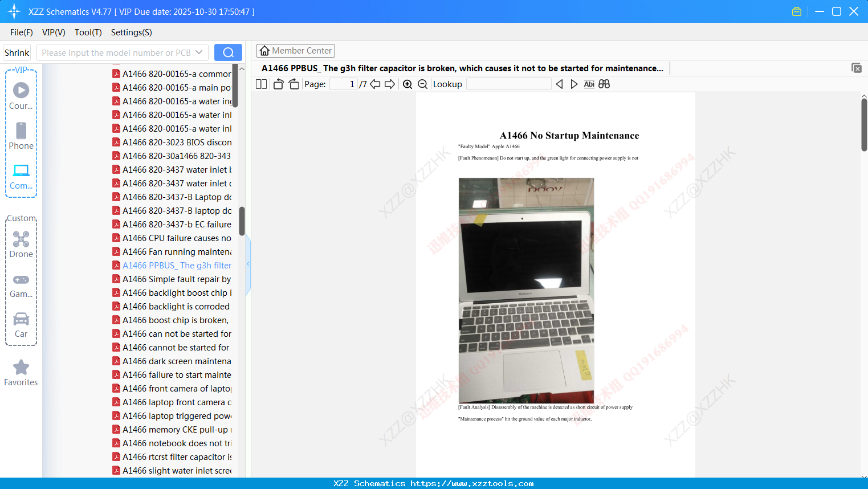Image resolution: width=868 pixels, height=489 pixels.
Task: Open A1466 820-3023 BIOS file
Action: coord(172,142)
